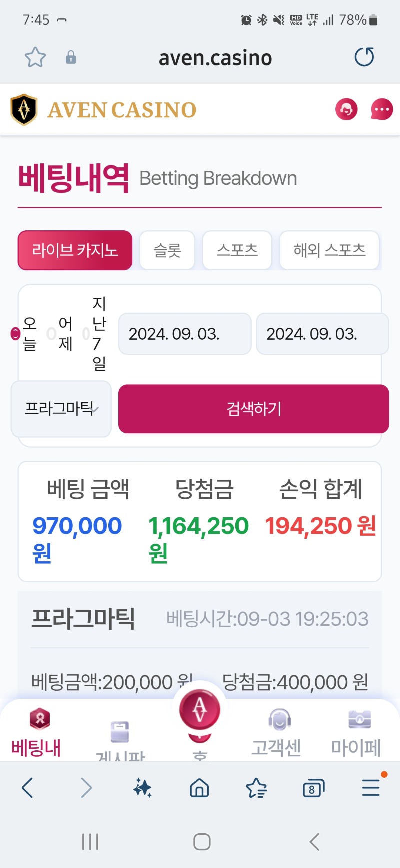
Task: Select the 어제 radio button
Action: tap(51, 333)
